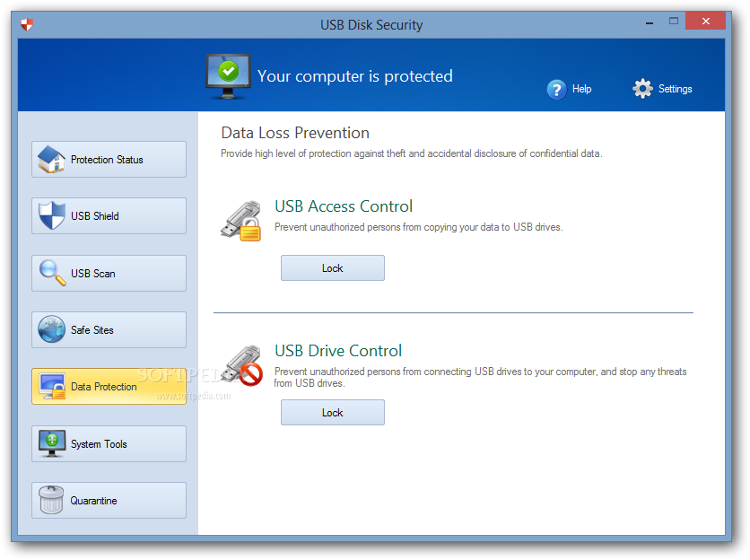The height and width of the screenshot is (560, 750).
Task: Click the locked monitor Data Protection icon
Action: click(52, 386)
